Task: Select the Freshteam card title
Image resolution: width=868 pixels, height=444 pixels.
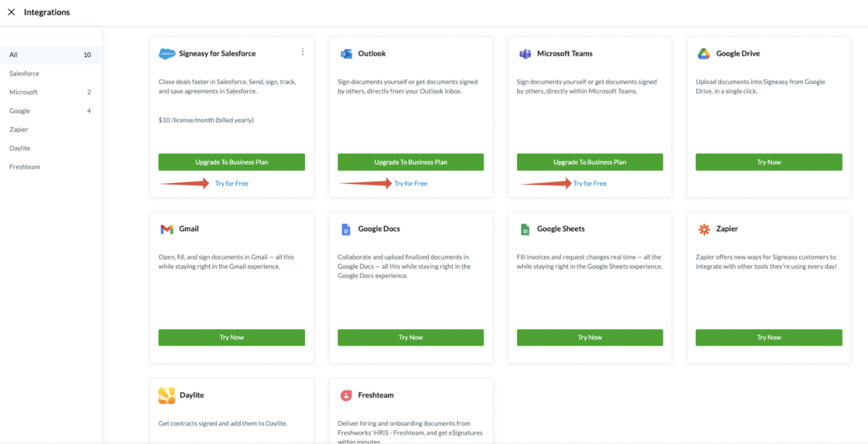Action: pyautogui.click(x=376, y=395)
